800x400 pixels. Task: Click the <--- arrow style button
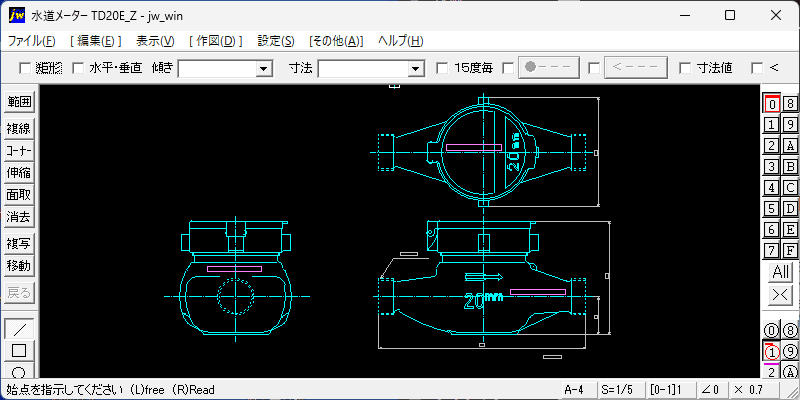point(636,68)
